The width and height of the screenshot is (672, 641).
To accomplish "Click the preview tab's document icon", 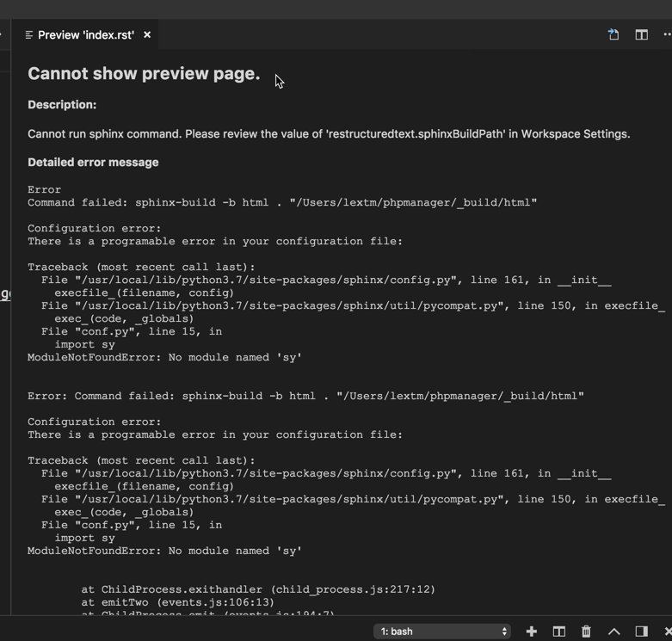I will [28, 35].
